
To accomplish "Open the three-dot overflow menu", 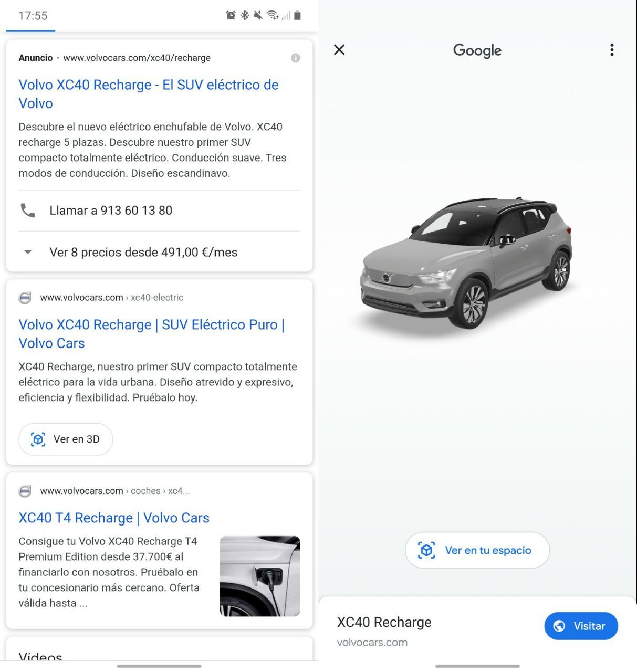I will [x=612, y=50].
